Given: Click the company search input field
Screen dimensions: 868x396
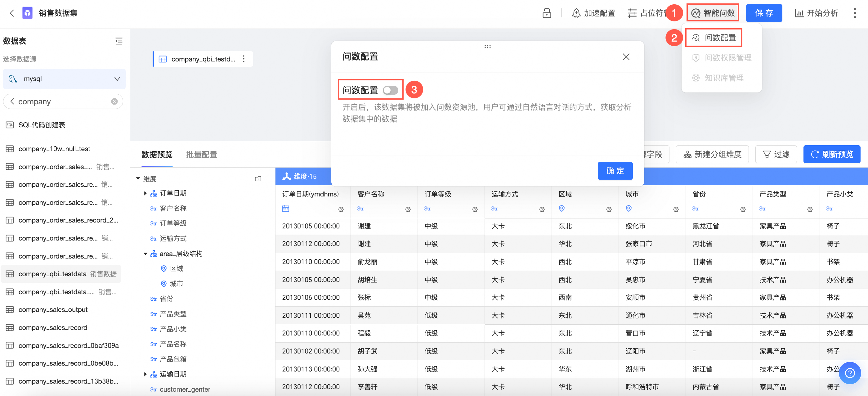Looking at the screenshot, I should click(x=62, y=101).
